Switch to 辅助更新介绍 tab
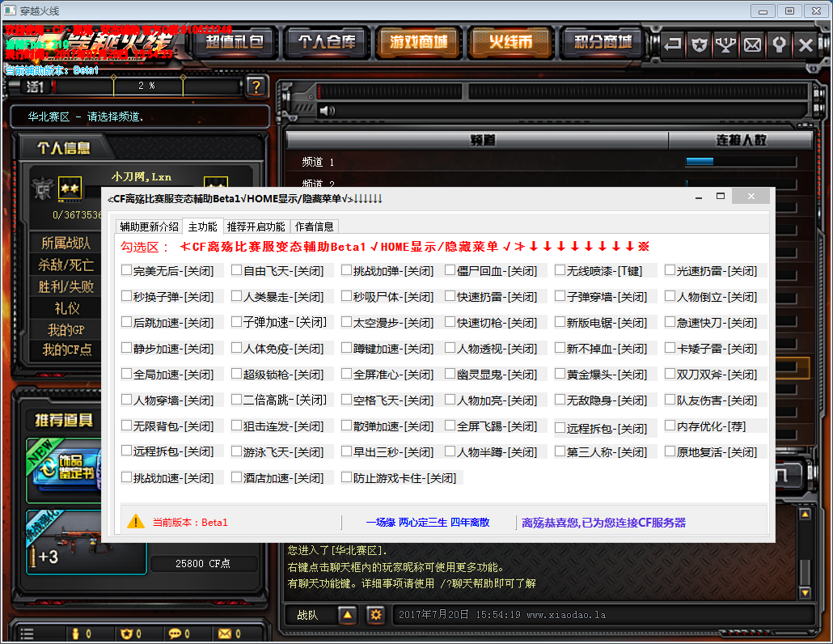Image resolution: width=833 pixels, height=644 pixels. (x=150, y=227)
